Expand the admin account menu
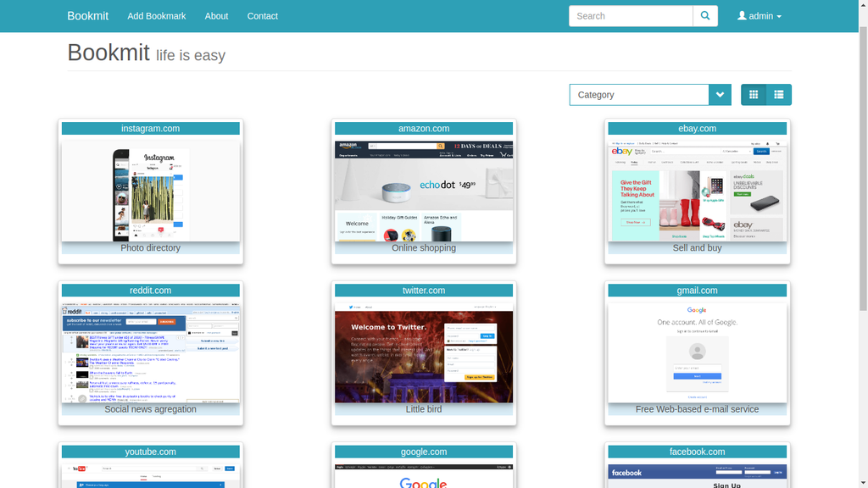The width and height of the screenshot is (868, 488). click(x=759, y=16)
